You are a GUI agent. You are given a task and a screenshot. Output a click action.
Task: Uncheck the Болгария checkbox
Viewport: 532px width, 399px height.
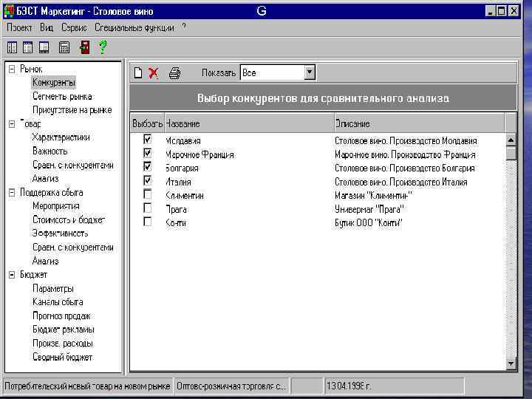tap(147, 166)
